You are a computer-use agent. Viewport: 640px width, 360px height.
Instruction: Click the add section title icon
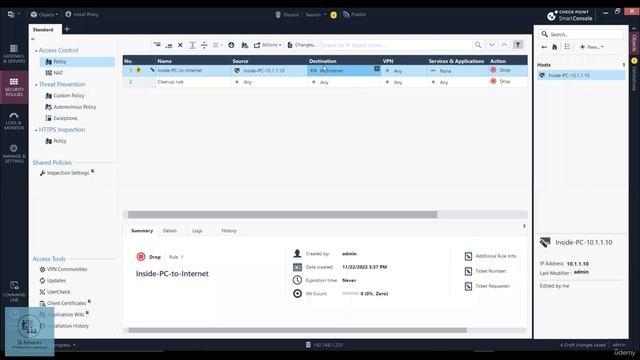pos(192,45)
